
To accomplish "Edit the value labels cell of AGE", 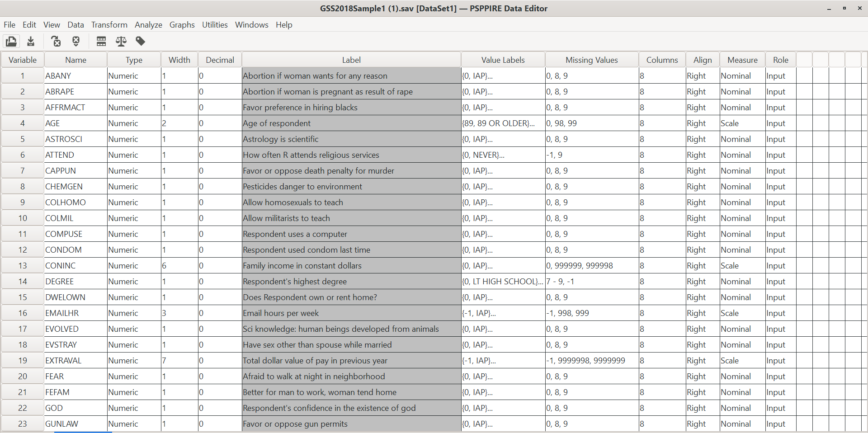I will click(502, 123).
